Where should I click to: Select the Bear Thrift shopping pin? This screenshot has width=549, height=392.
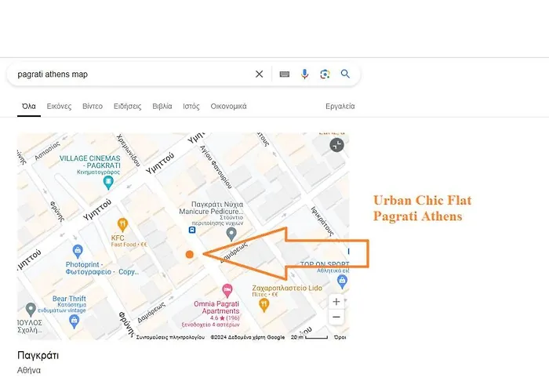74,321
